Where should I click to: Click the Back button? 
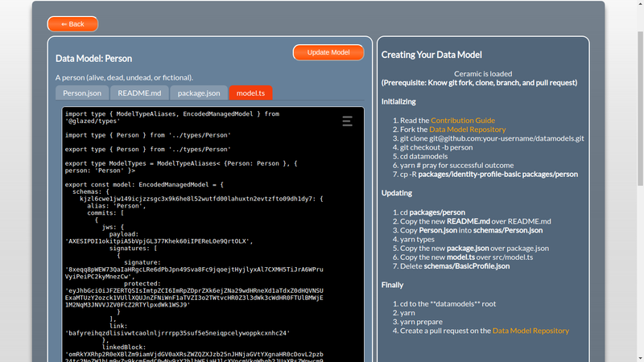coord(72,24)
